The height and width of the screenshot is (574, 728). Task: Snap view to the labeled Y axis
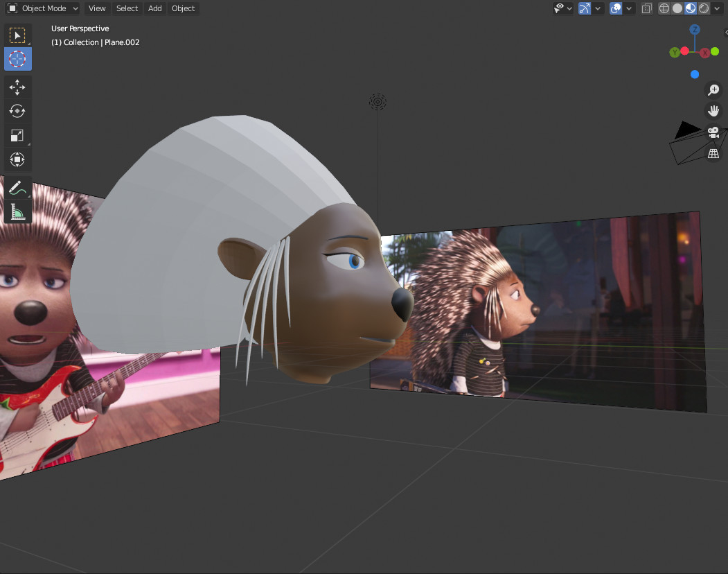point(674,53)
